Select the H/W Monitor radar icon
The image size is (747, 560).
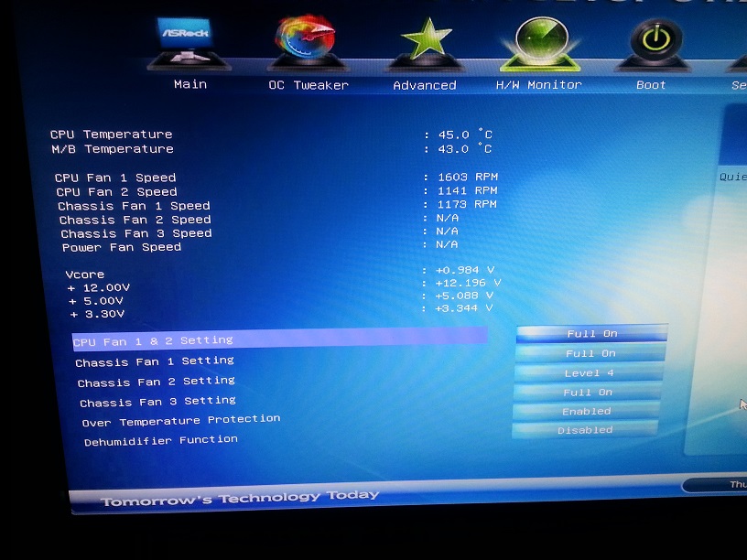tap(539, 42)
